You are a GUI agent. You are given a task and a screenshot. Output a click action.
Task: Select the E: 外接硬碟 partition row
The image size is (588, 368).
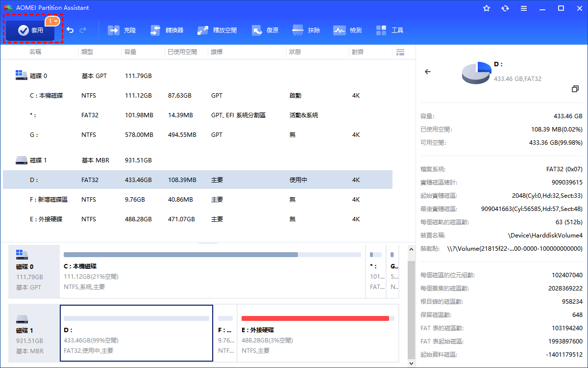198,219
